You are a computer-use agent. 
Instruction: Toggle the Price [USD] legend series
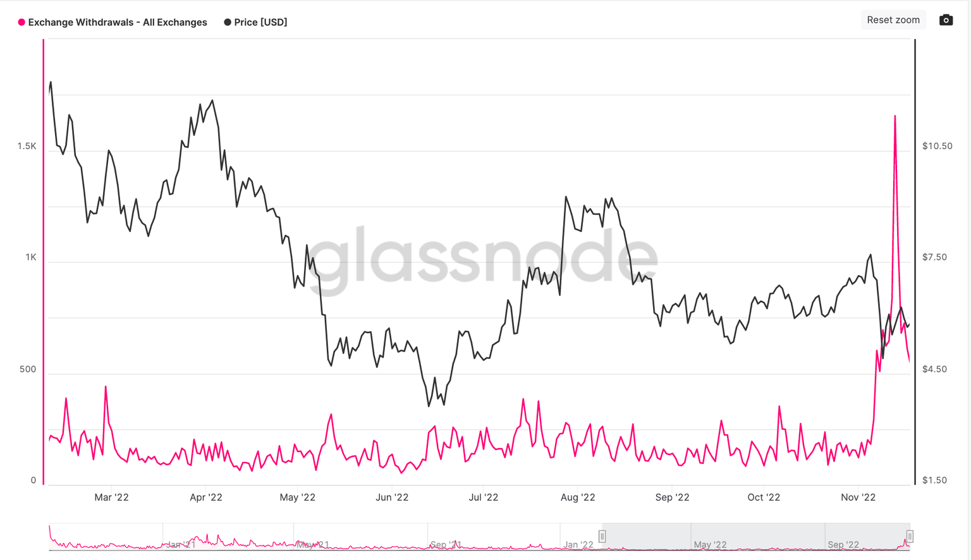tap(260, 22)
